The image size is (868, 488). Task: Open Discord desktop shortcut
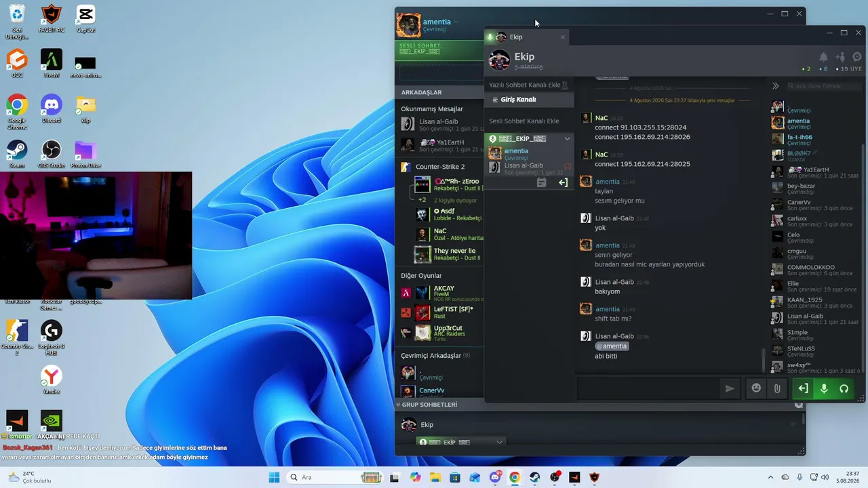[x=52, y=108]
